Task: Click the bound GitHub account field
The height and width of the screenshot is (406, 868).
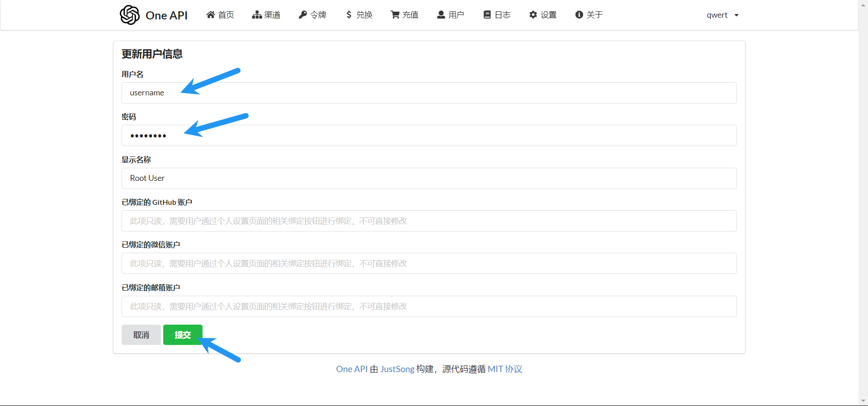Action: coord(429,221)
